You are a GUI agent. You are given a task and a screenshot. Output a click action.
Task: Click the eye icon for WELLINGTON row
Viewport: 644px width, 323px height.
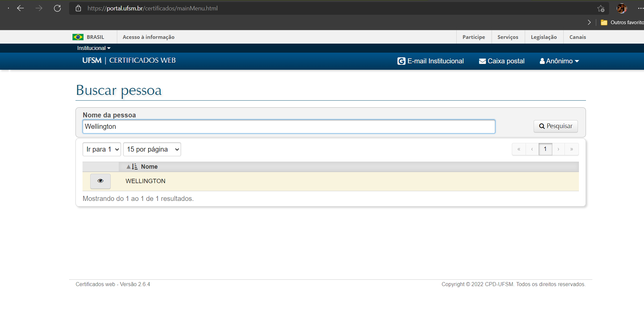click(x=100, y=181)
